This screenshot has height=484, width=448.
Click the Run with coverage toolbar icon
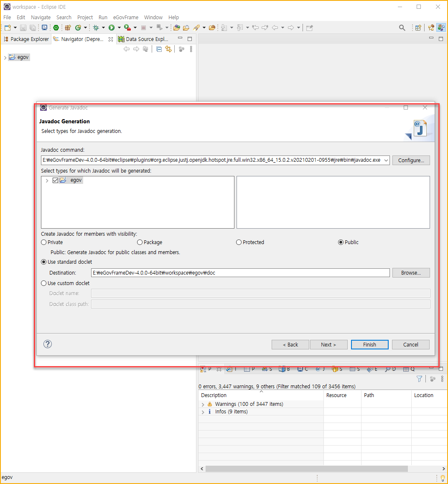127,28
